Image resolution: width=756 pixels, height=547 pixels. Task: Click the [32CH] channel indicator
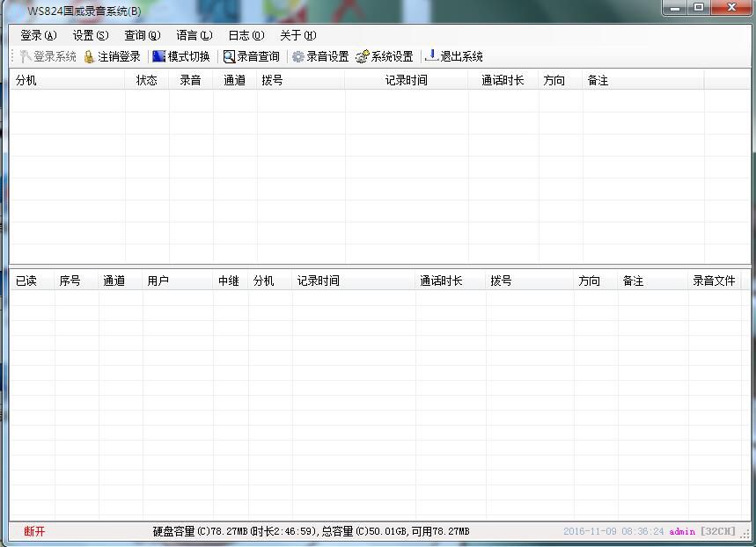pyautogui.click(x=718, y=531)
